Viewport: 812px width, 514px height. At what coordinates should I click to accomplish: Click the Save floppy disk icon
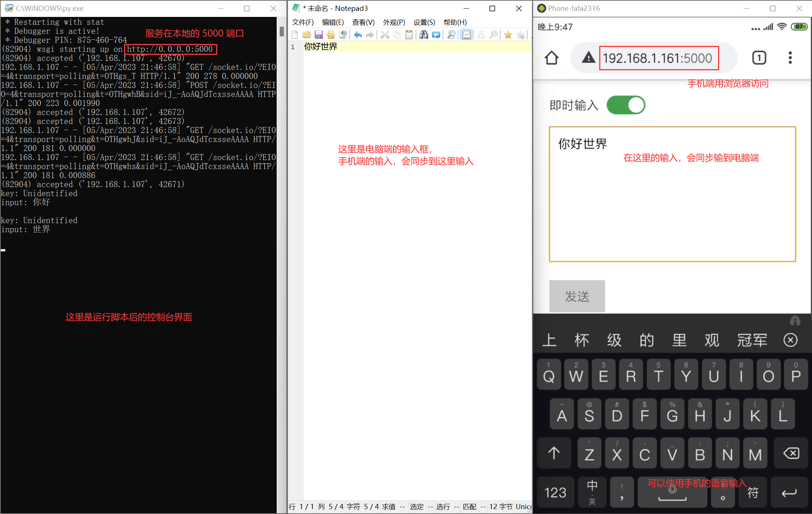point(319,35)
